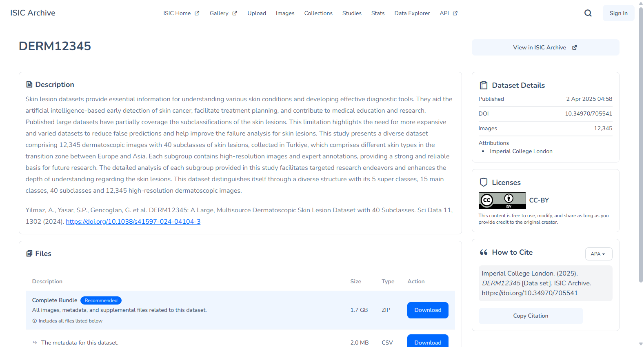The image size is (644, 347).
Task: Click the Type column header
Action: click(x=388, y=282)
